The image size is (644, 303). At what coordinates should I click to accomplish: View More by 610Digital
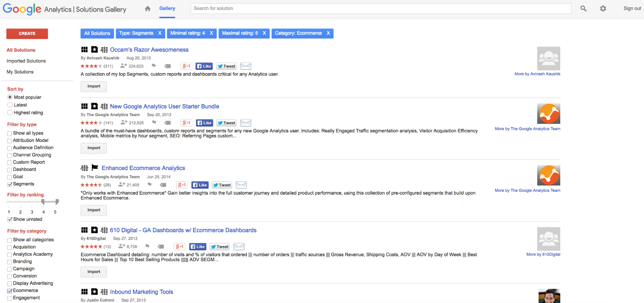tap(543, 255)
